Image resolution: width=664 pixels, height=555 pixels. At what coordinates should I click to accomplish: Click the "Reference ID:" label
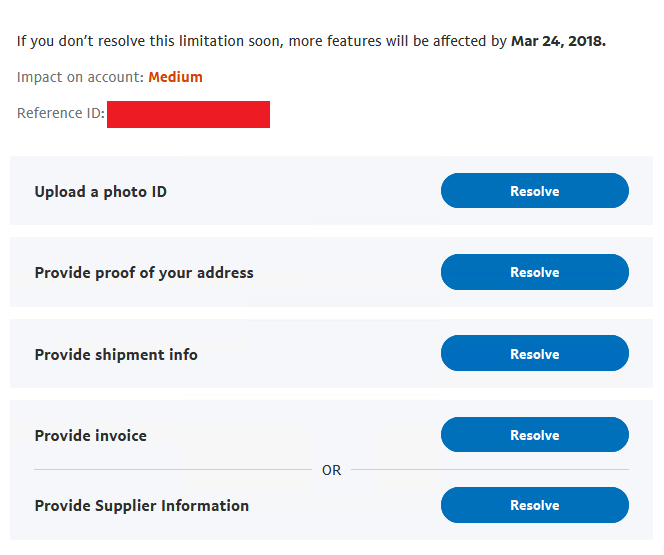(60, 113)
